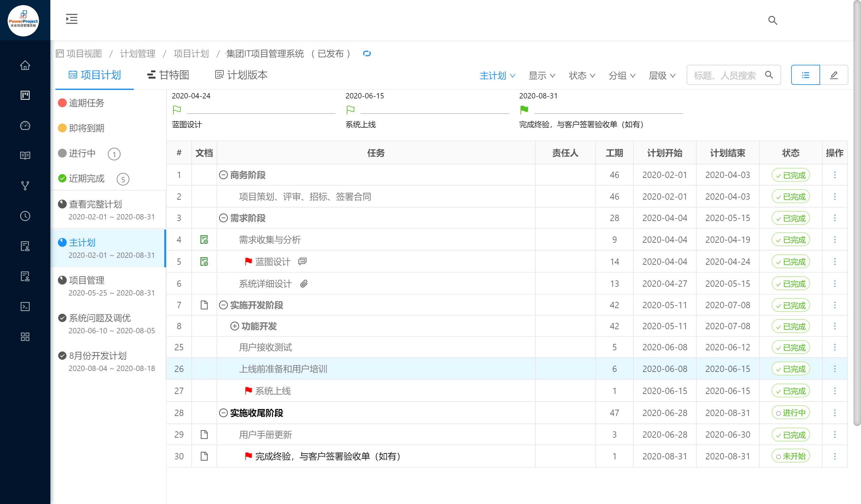Open the 显示 dropdown
The image size is (861, 504).
(542, 75)
